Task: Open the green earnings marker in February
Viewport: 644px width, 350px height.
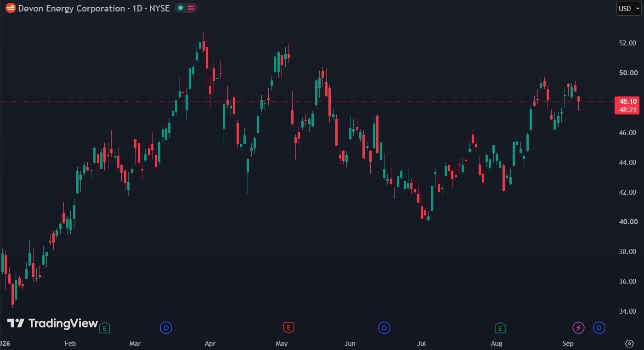Action: [105, 328]
